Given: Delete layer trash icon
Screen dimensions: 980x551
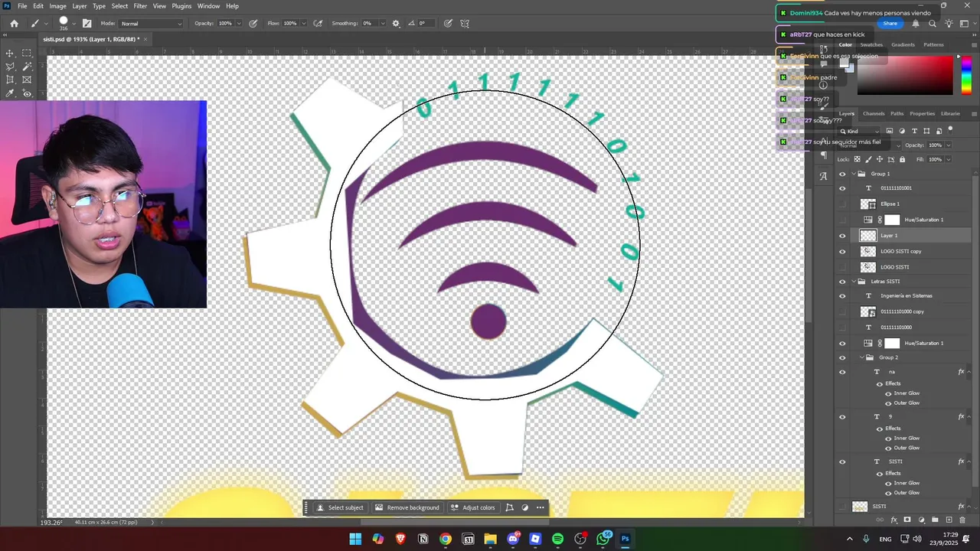Looking at the screenshot, I should click(962, 520).
